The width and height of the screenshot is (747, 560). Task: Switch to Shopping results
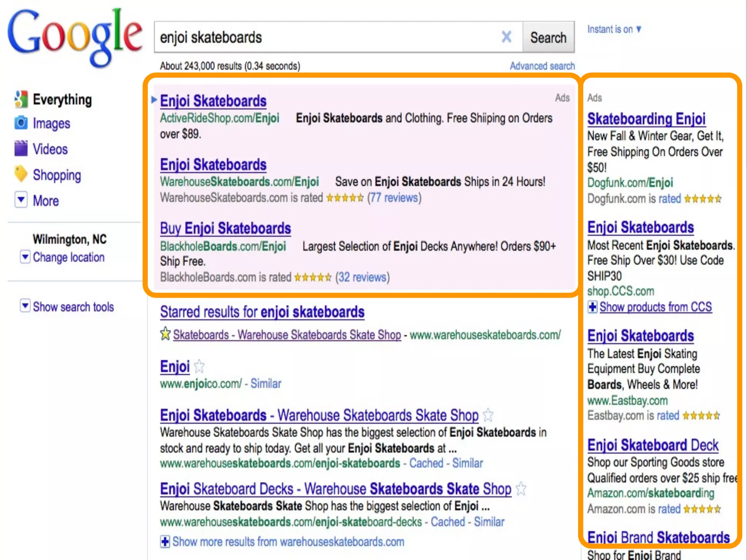(x=57, y=175)
